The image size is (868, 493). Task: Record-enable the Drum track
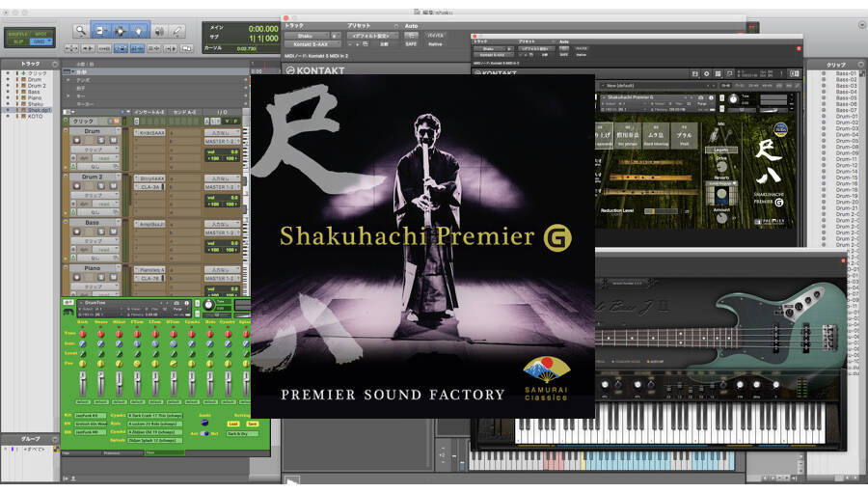(x=77, y=140)
